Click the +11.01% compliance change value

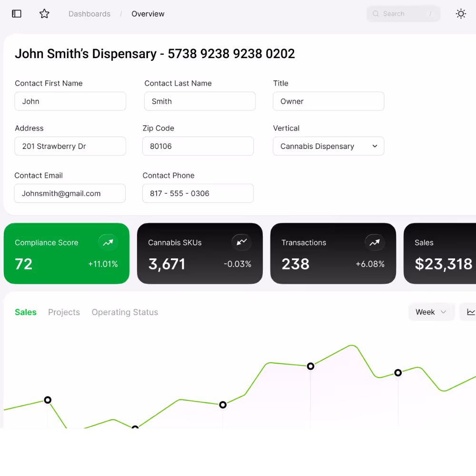[103, 264]
